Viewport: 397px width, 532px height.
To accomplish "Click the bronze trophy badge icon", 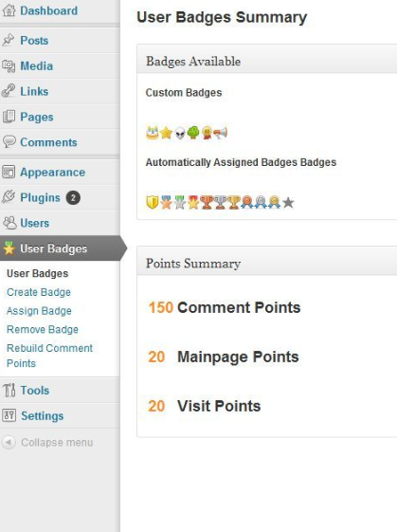I will click(207, 203).
